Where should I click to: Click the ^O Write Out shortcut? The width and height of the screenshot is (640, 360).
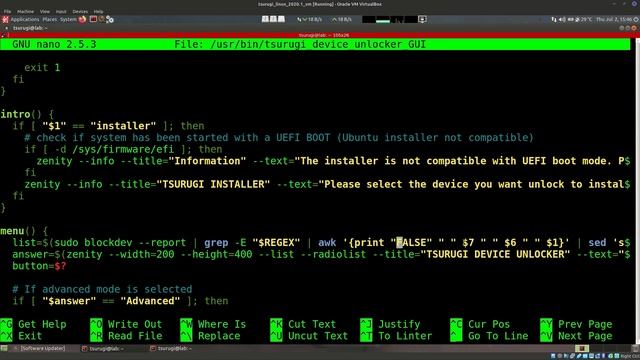point(126,324)
